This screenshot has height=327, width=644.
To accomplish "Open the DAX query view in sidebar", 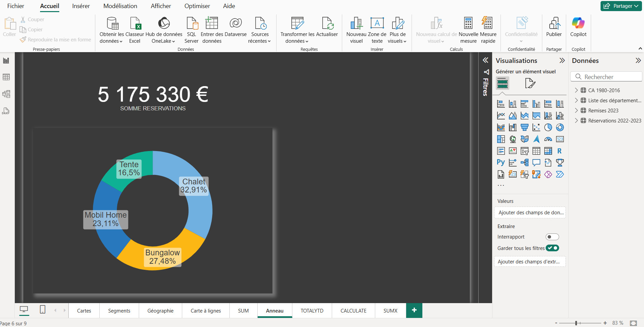I will coord(6,111).
